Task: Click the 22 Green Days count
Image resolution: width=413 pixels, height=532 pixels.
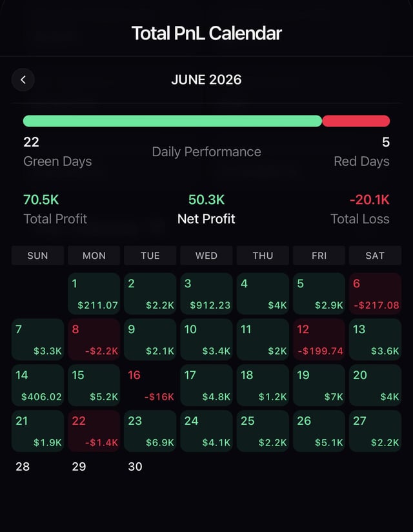Action: [x=31, y=142]
